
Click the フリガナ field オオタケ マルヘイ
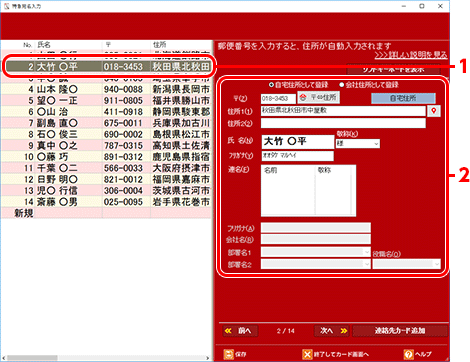click(x=297, y=156)
